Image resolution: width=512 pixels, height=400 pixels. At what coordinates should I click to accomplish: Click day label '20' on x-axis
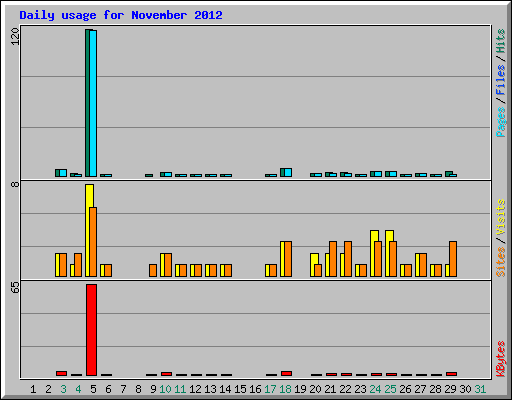point(315,389)
